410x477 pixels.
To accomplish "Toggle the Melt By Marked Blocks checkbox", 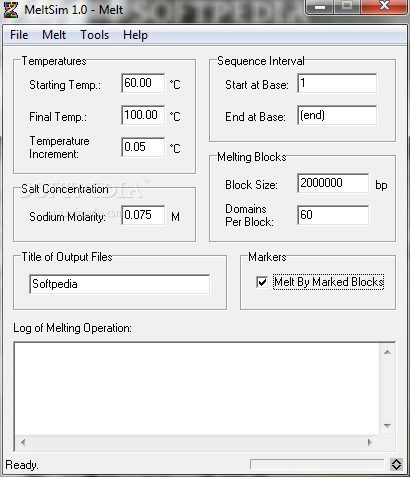I will pyautogui.click(x=262, y=282).
